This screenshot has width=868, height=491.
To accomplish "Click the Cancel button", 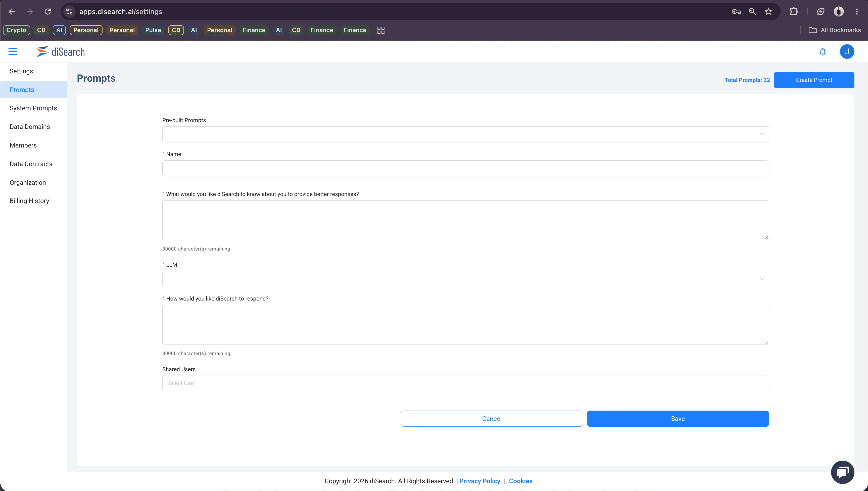I will tap(492, 418).
